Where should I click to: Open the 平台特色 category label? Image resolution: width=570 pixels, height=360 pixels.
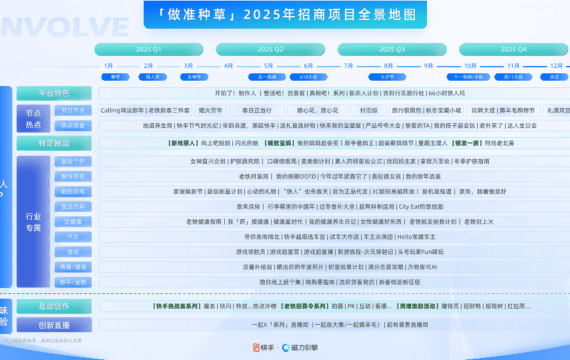point(54,93)
